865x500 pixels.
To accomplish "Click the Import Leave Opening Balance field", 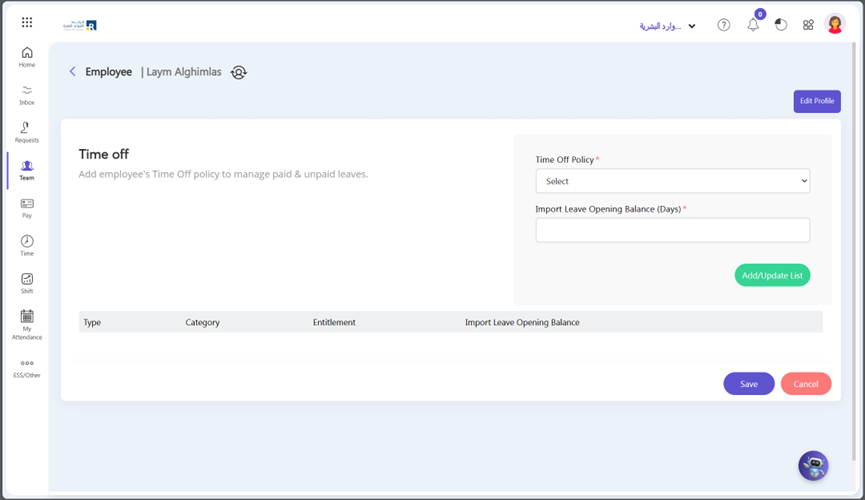I will 672,230.
